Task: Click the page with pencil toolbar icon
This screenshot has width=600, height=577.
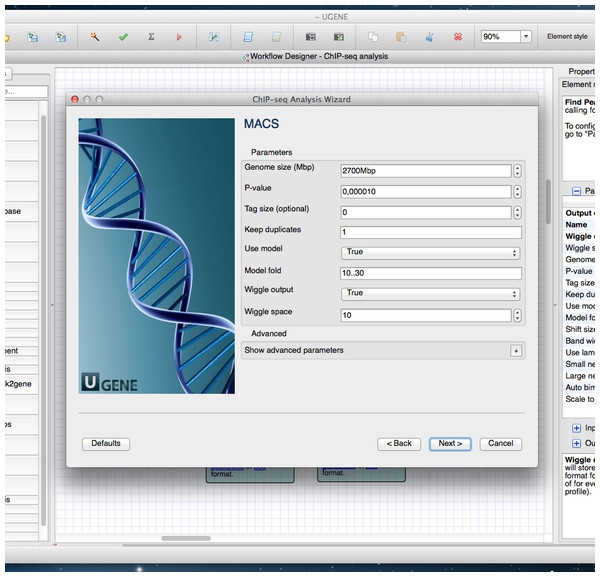Action: [276, 37]
